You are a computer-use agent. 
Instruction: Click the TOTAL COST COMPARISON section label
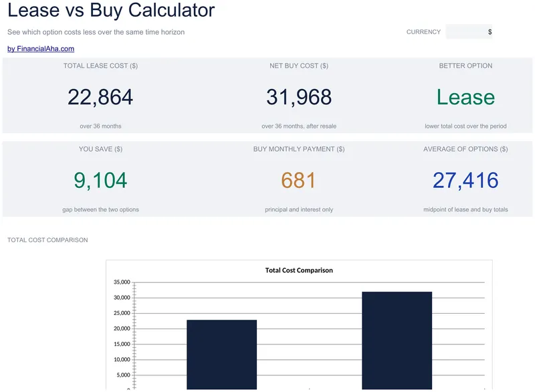[47, 240]
